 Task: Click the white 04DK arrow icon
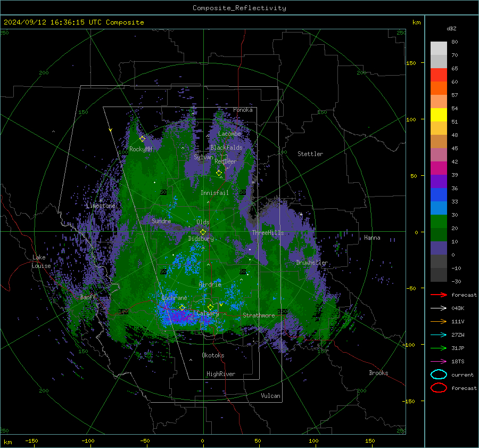coord(439,308)
